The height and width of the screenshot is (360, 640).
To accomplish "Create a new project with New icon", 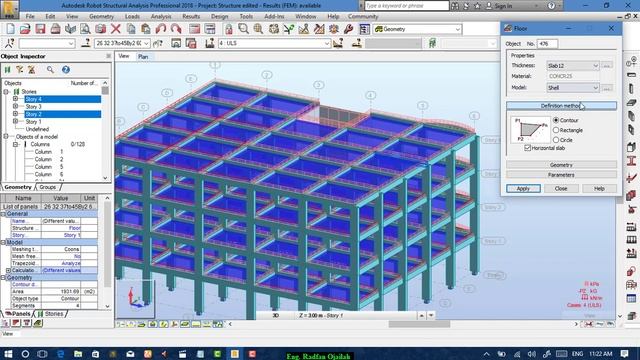I will click(x=10, y=29).
